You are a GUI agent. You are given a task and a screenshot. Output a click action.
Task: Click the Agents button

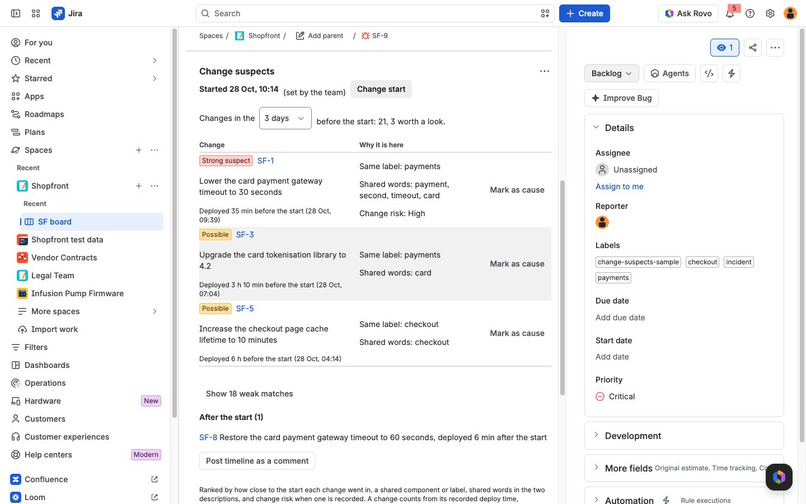(670, 74)
